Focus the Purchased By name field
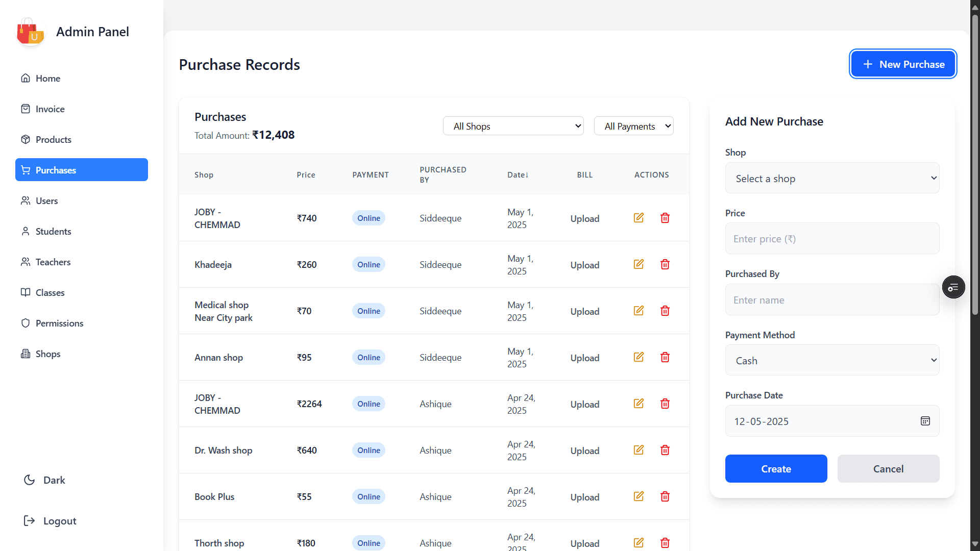The image size is (980, 551). click(832, 299)
